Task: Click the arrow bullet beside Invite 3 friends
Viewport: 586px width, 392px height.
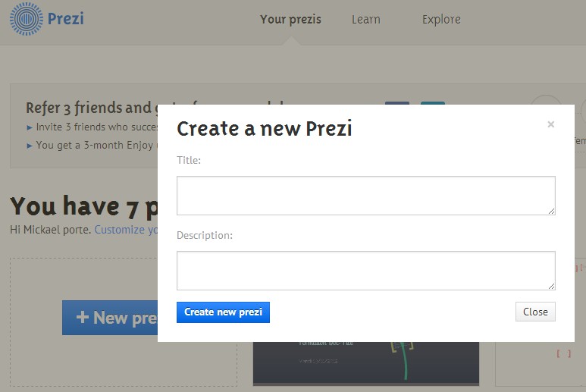Action: coord(30,127)
